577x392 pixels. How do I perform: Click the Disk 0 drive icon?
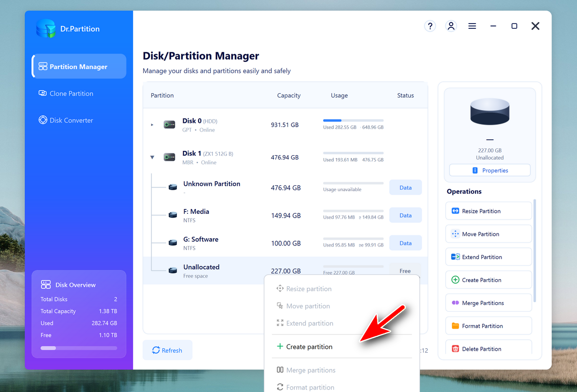click(169, 125)
